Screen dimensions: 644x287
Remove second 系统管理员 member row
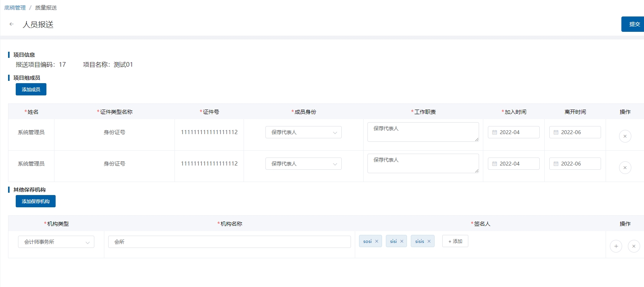point(625,167)
